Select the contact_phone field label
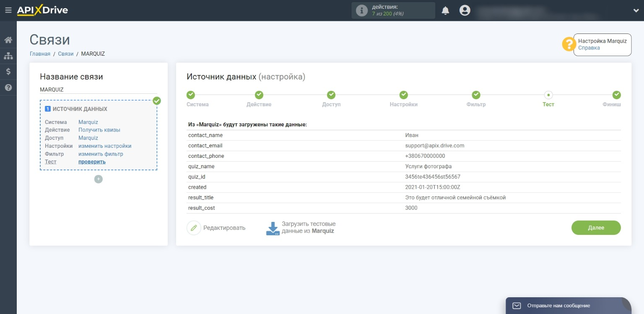Viewport: 644px width, 314px height. coord(206,156)
